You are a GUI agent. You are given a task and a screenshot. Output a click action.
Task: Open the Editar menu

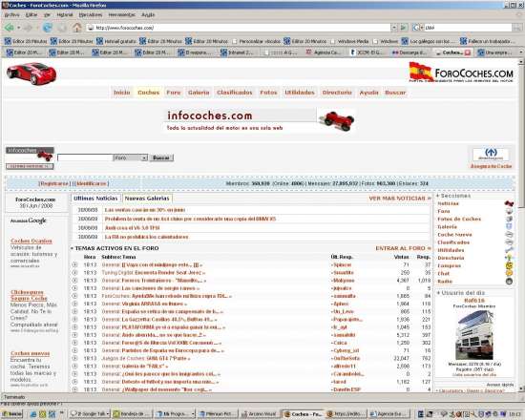[x=31, y=14]
